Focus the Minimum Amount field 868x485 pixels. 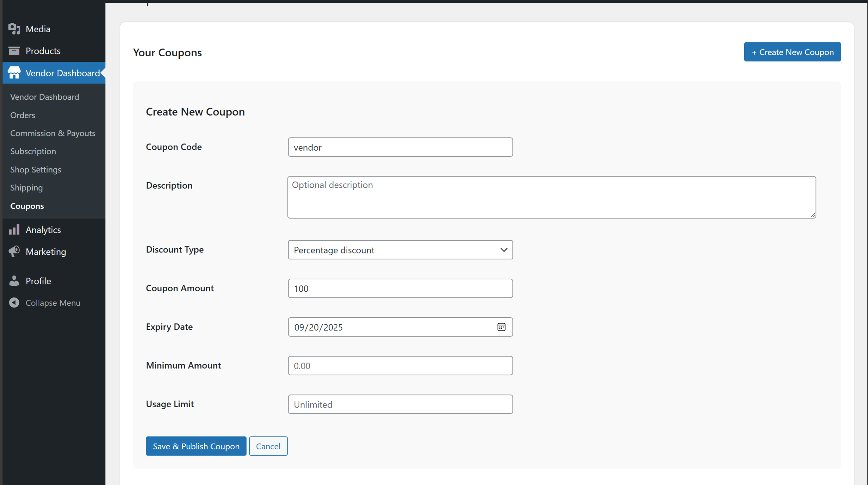click(400, 366)
